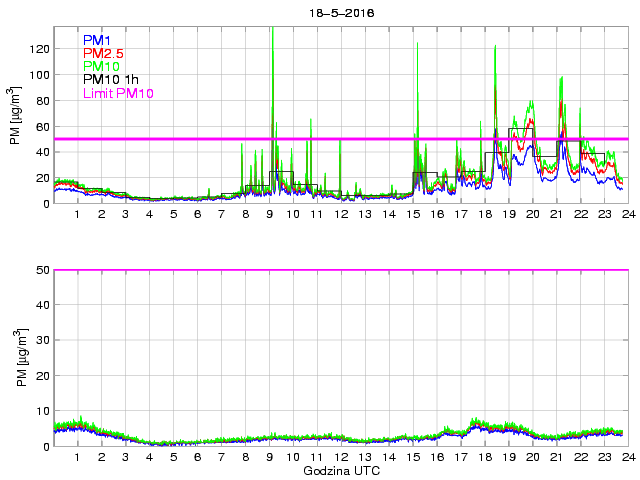Click hour 20 tick label in lower chart

coord(532,457)
